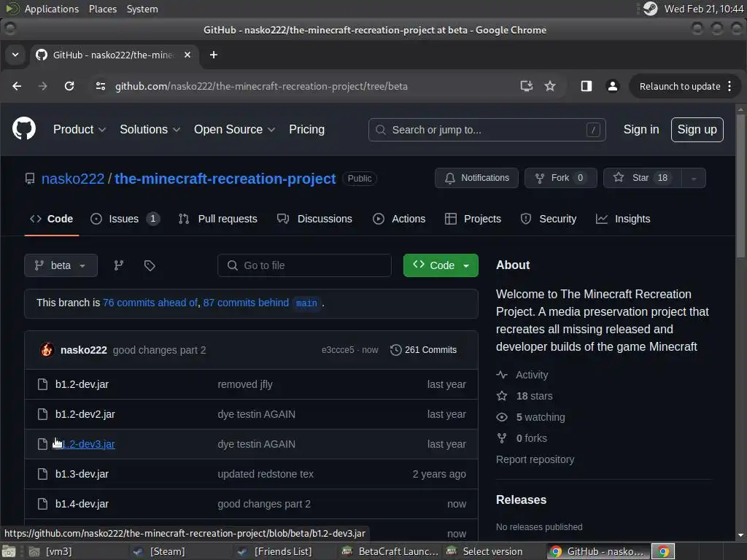Click the 'removed jfly' commit message
Image resolution: width=747 pixels, height=560 pixels.
click(245, 384)
